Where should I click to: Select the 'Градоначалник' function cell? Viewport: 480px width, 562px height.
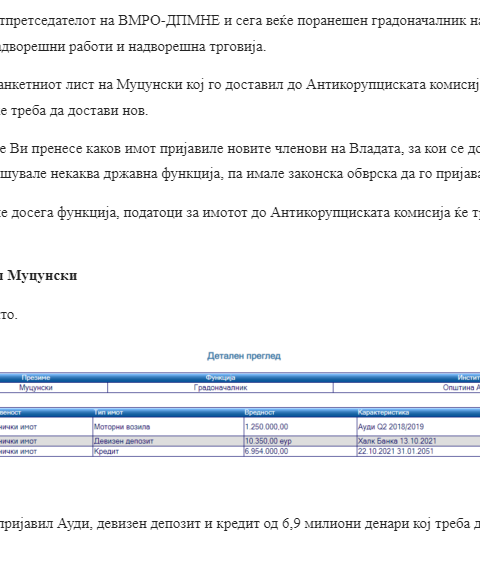(220, 387)
